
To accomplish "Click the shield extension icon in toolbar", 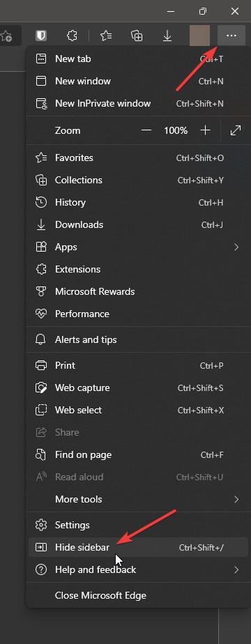I will [41, 36].
